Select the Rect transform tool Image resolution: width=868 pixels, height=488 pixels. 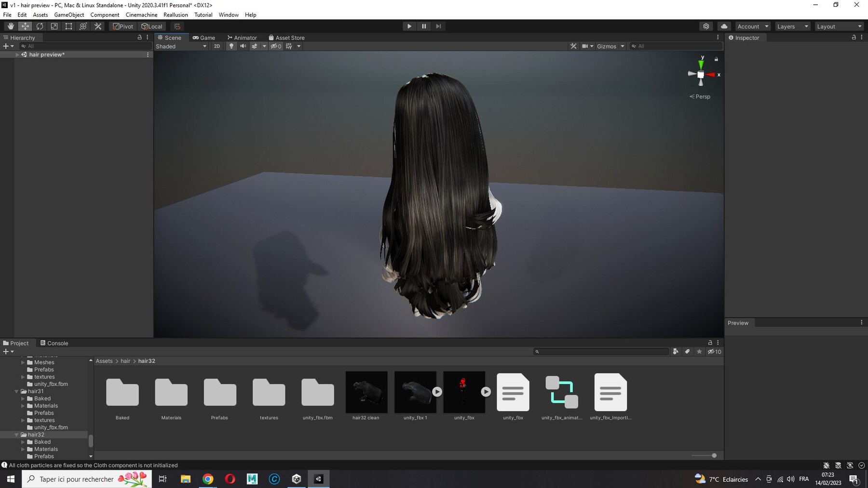68,26
